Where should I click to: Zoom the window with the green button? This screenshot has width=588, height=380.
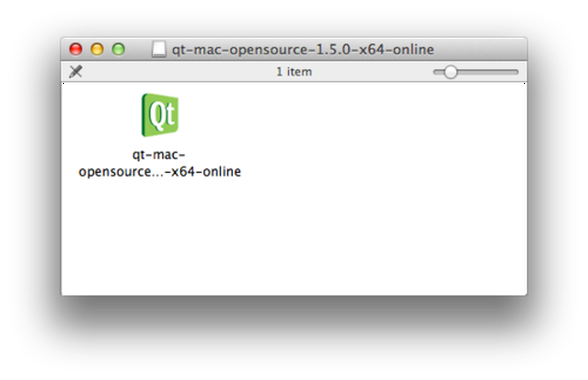tap(118, 49)
